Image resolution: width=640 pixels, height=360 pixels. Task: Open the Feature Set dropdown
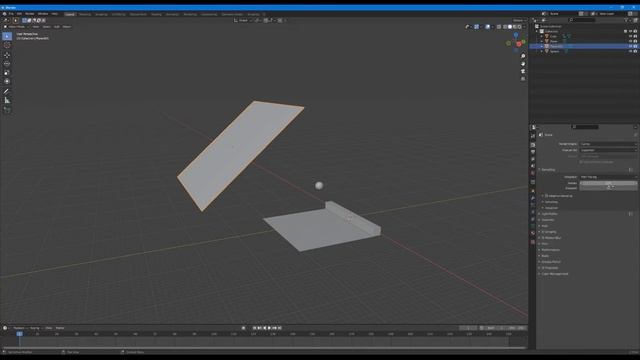[608, 150]
